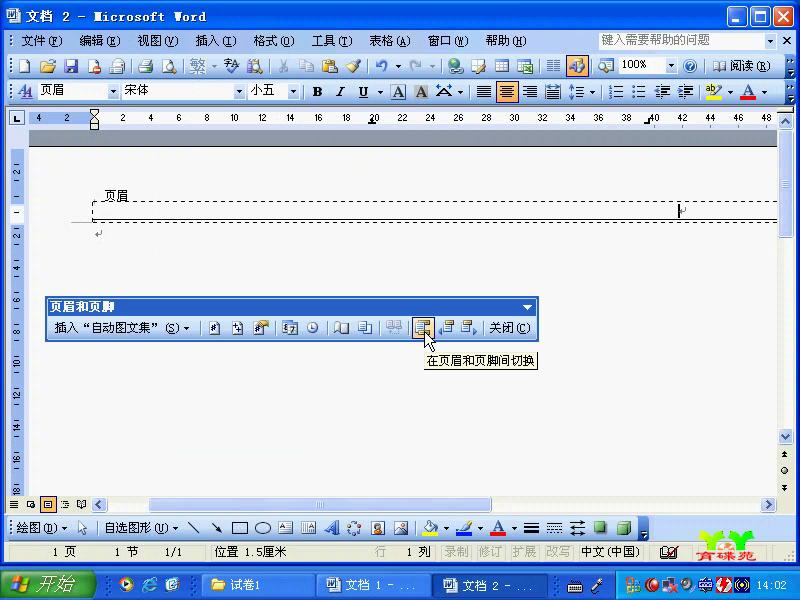Click the 开始 Start button
Screen dimensions: 800x600
pyautogui.click(x=48, y=585)
